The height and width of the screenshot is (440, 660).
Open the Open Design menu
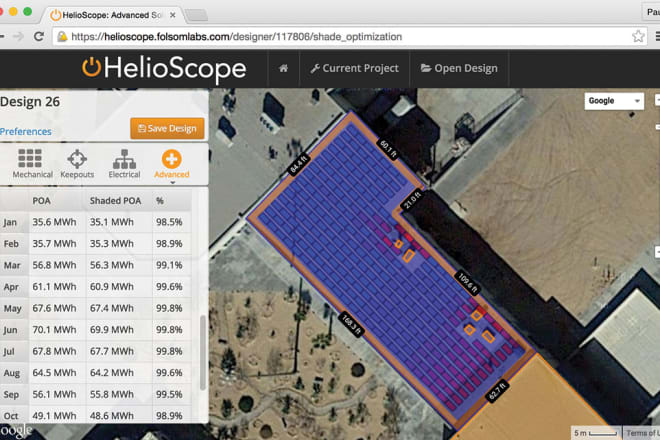[x=459, y=68]
